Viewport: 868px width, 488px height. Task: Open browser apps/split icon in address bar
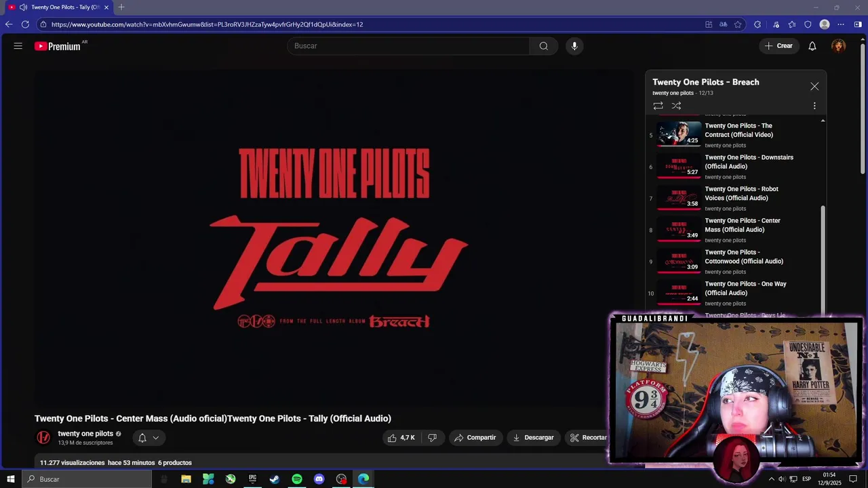pyautogui.click(x=709, y=24)
